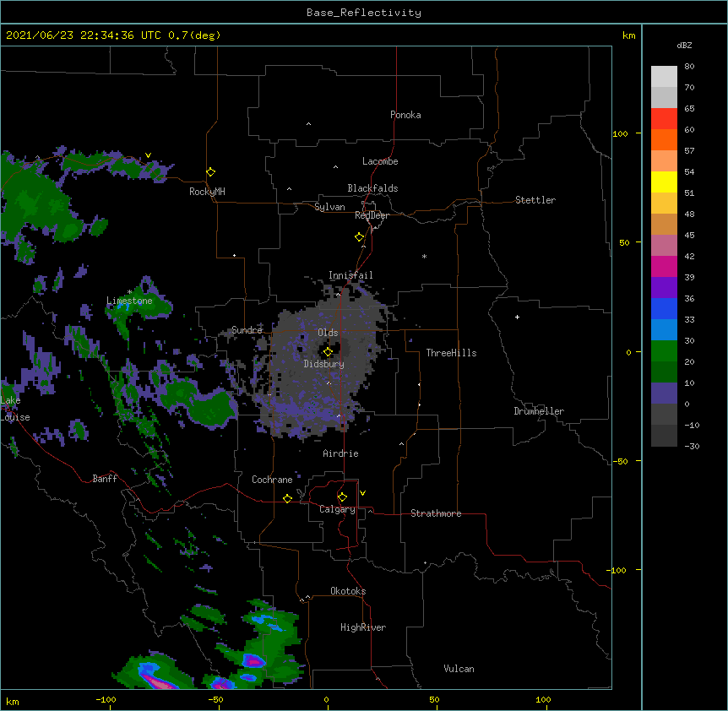
Task: Click the km label at top right
Action: point(628,35)
